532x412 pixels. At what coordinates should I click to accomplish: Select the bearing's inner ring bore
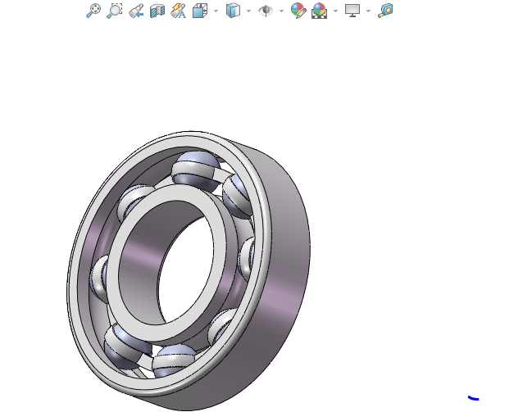point(146,251)
